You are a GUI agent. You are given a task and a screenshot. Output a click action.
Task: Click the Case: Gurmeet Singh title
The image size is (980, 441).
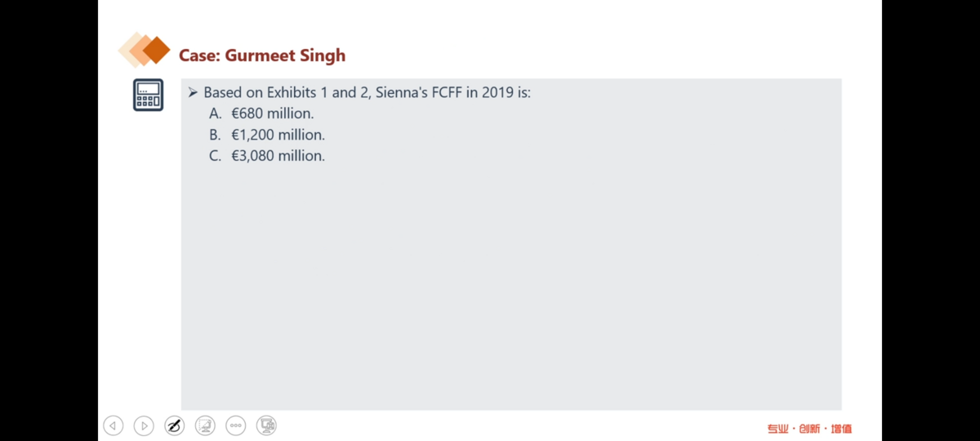pyautogui.click(x=262, y=56)
